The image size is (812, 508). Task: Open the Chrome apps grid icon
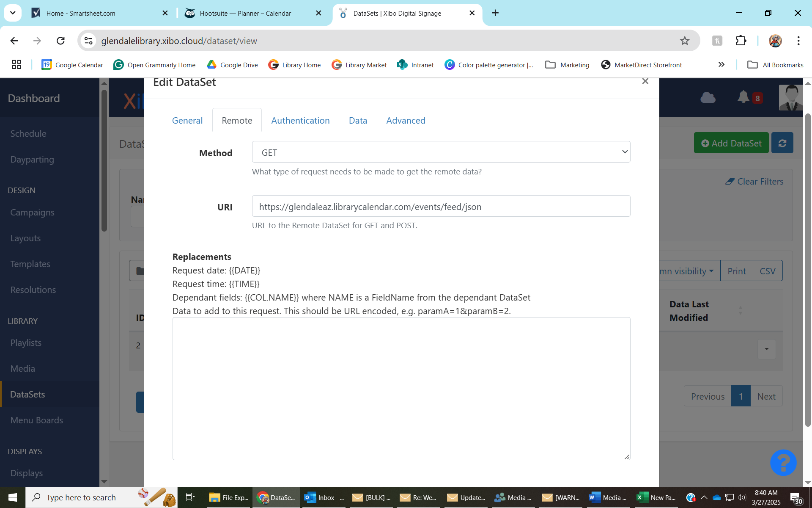coord(16,65)
